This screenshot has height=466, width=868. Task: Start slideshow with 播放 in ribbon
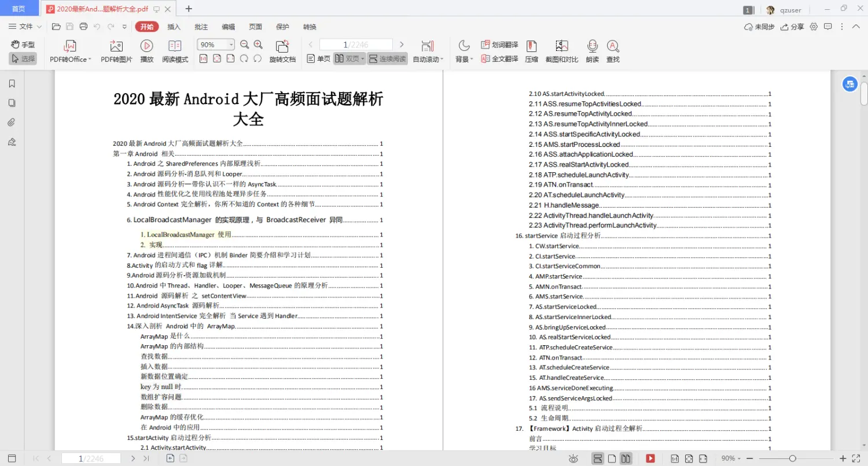point(147,51)
